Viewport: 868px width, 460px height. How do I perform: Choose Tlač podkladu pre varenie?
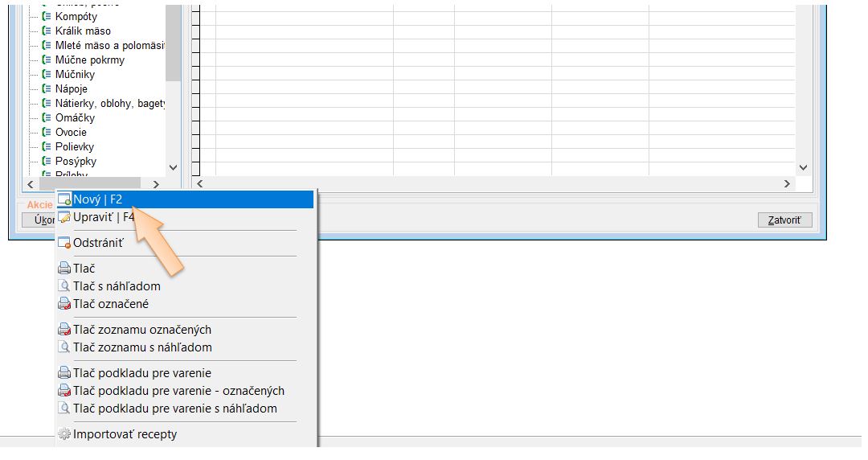142,373
